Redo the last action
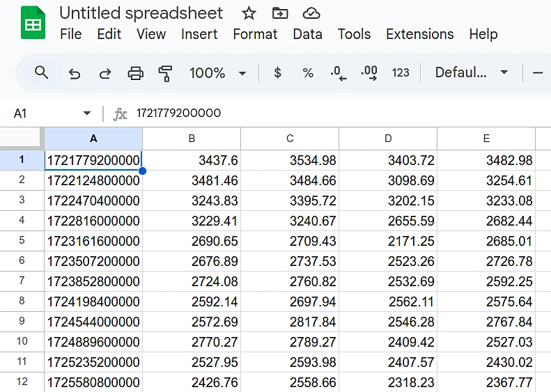Image resolution: width=551 pixels, height=392 pixels. [x=105, y=73]
